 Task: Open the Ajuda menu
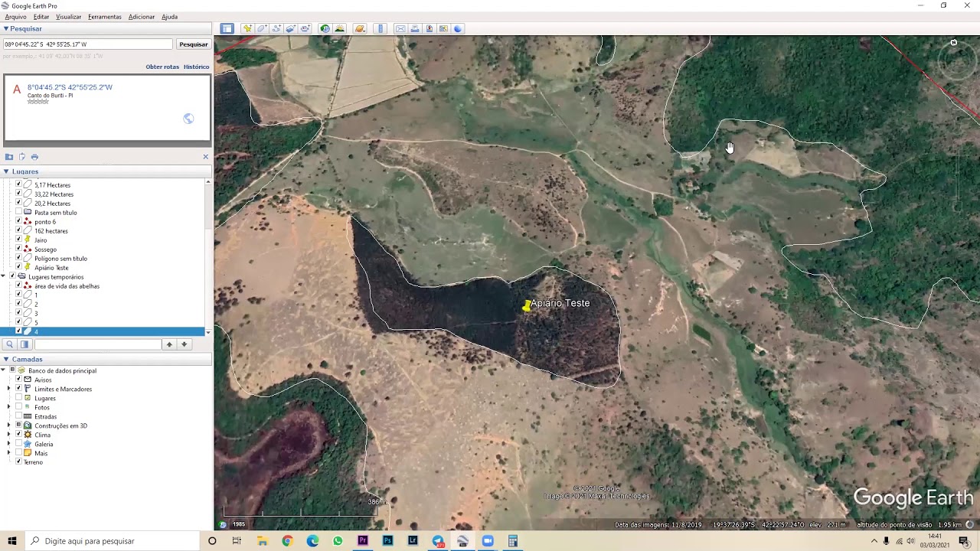[169, 17]
